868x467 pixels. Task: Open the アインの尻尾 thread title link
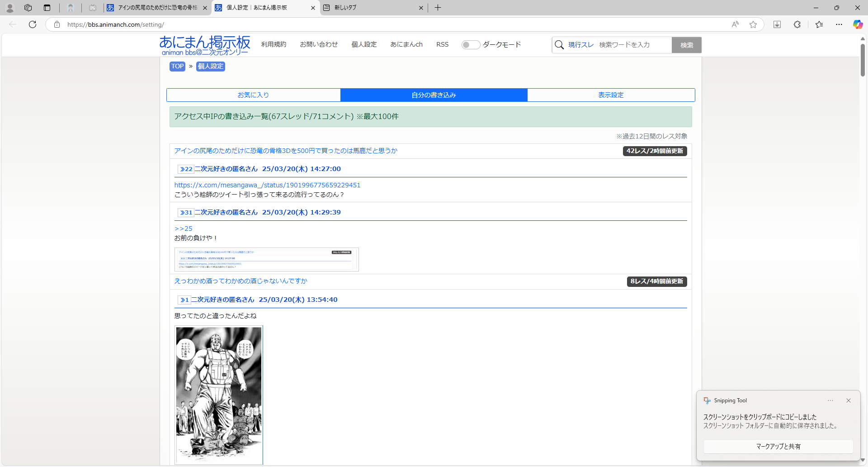point(286,151)
